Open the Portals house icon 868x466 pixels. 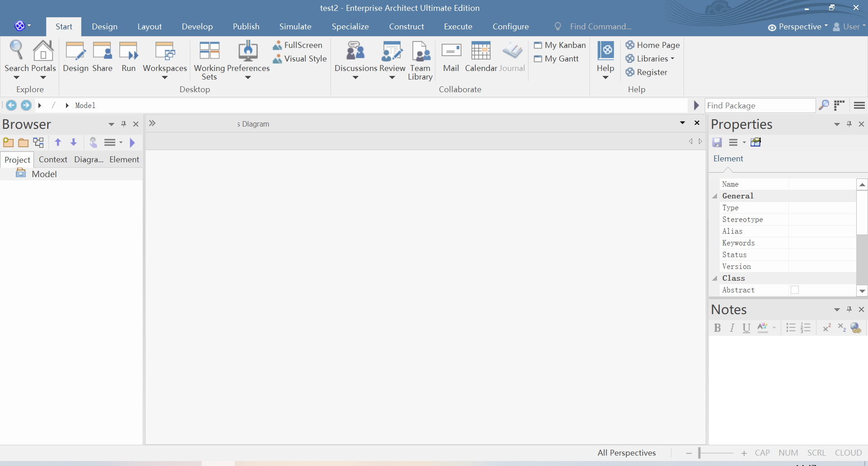(x=43, y=51)
